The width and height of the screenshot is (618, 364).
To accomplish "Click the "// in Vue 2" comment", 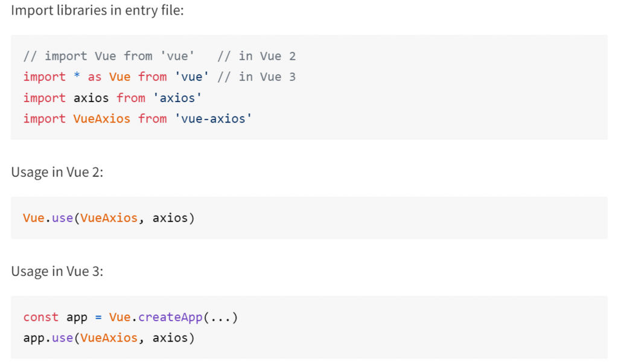I will pyautogui.click(x=256, y=56).
